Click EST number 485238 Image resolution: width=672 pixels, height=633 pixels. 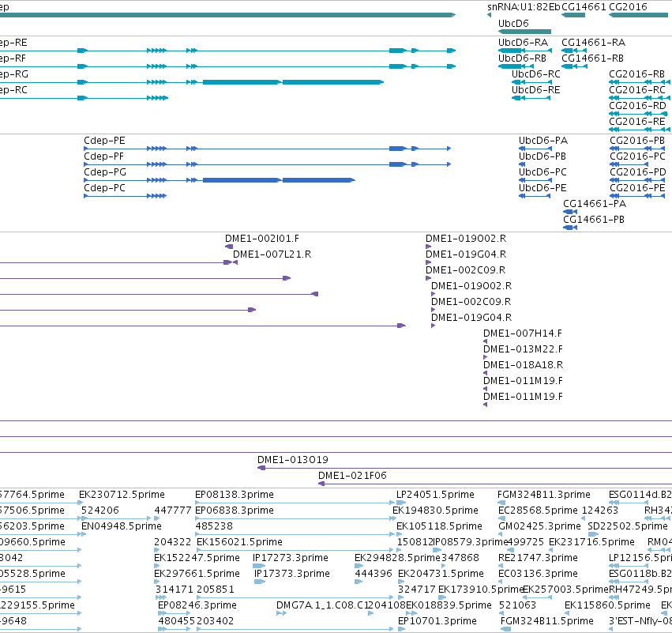click(x=214, y=526)
